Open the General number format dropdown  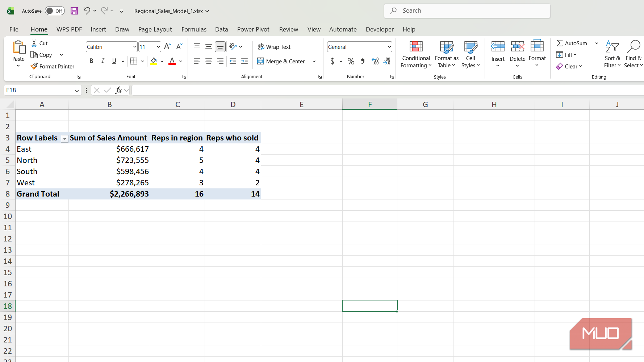point(389,47)
